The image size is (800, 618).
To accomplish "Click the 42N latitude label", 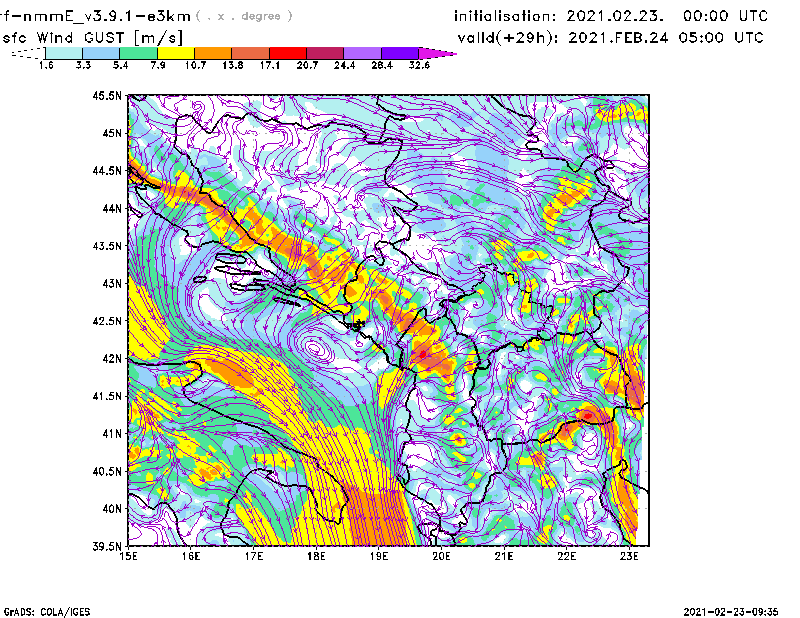I will point(112,358).
